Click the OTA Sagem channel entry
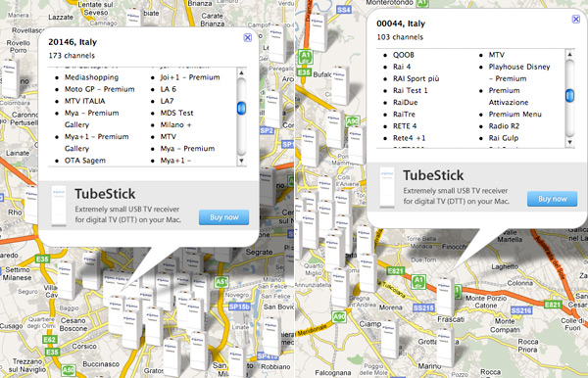 point(85,161)
